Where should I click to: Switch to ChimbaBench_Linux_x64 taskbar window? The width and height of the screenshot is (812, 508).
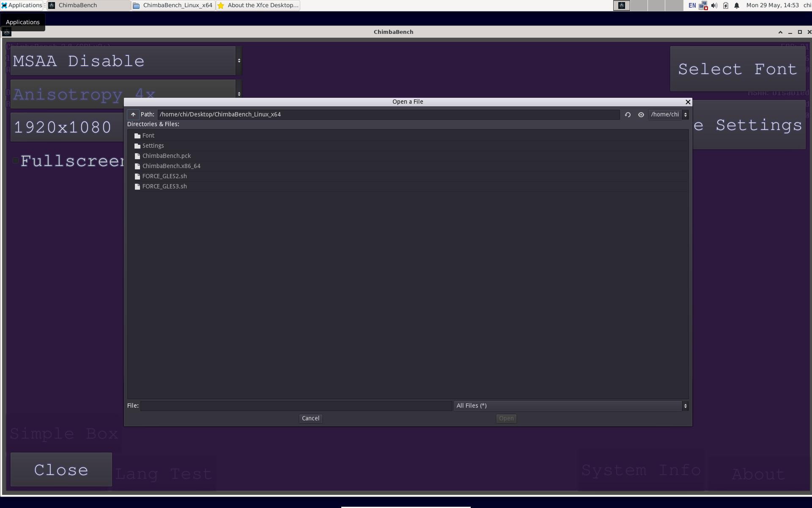point(173,6)
